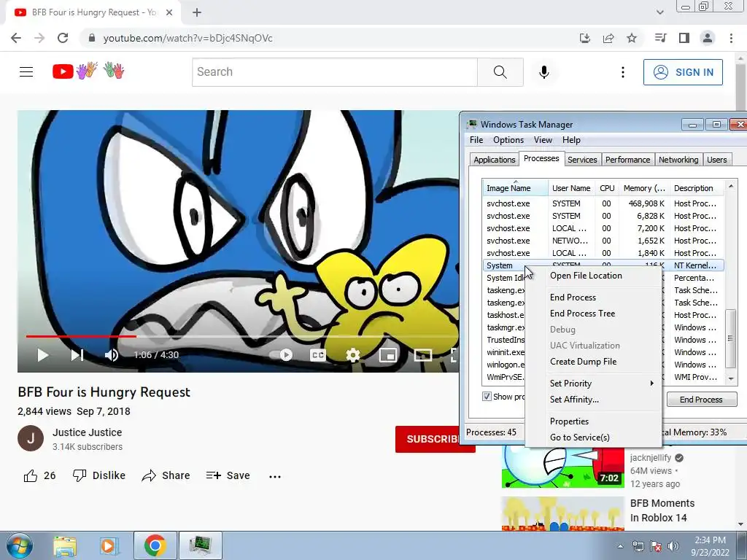Open the YouTube hamburger guide menu
The width and height of the screenshot is (747, 560).
click(26, 72)
